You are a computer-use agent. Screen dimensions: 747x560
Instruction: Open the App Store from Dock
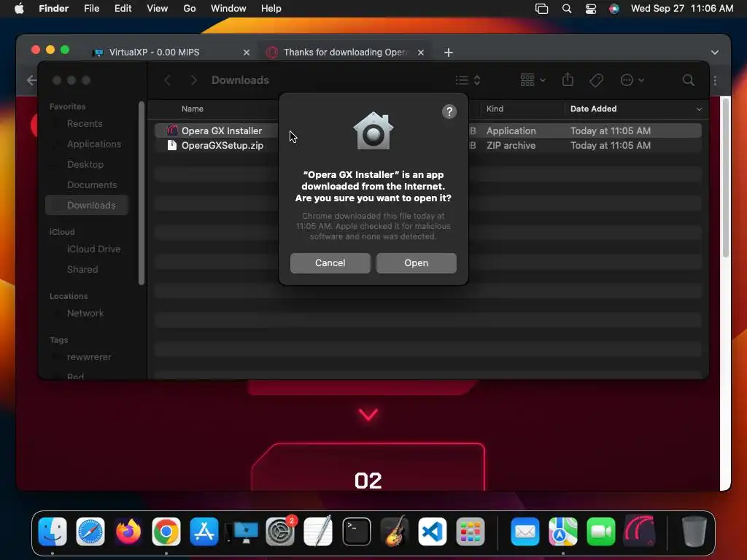click(x=204, y=531)
